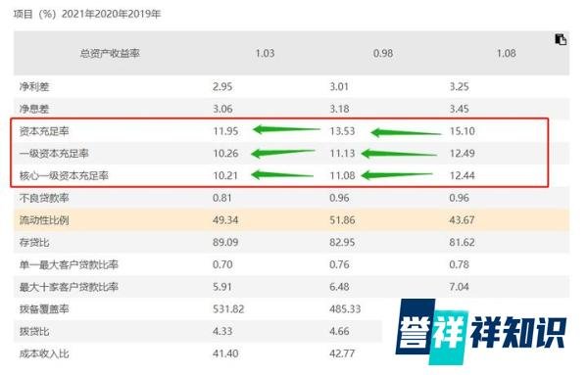Select the value 12.49

coord(463,154)
